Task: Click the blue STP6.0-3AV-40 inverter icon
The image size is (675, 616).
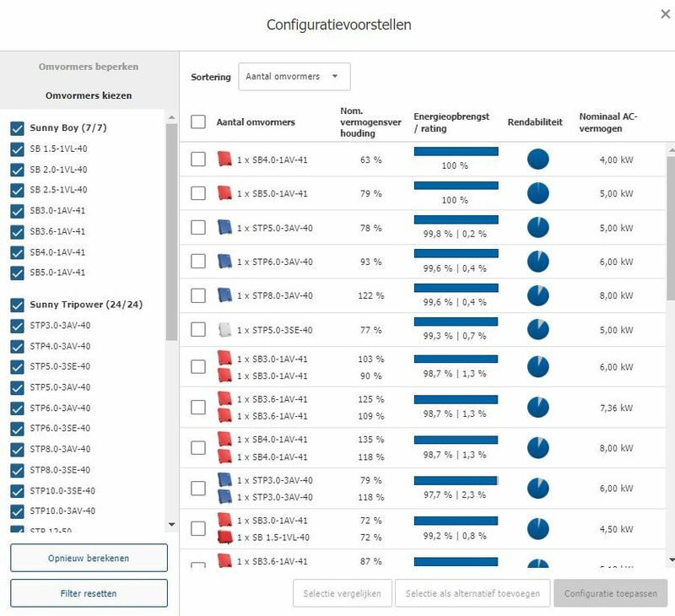Action: tap(224, 262)
